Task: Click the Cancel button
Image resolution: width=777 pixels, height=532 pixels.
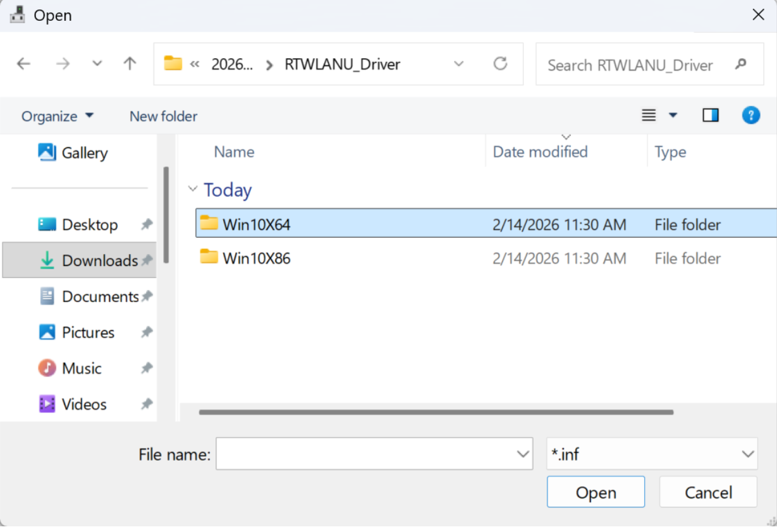Action: 708,492
